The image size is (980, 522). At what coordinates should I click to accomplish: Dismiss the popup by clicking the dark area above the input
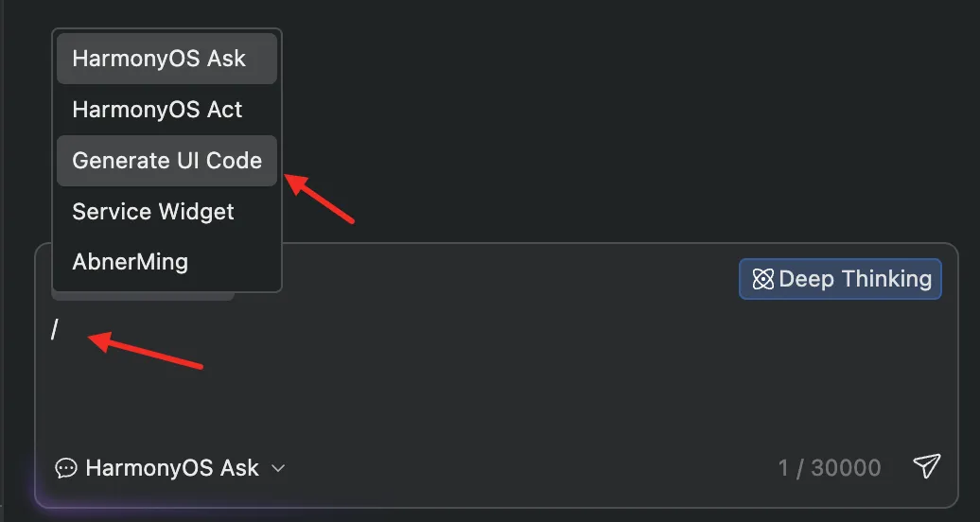click(625, 125)
